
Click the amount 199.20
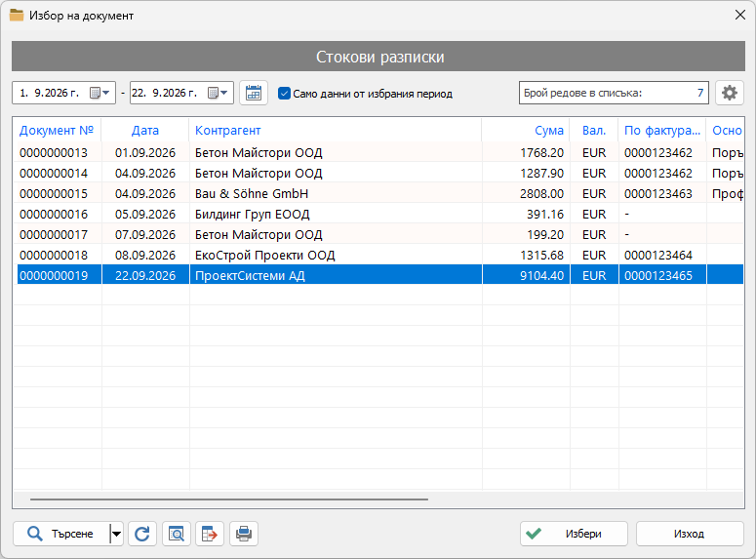click(x=545, y=234)
